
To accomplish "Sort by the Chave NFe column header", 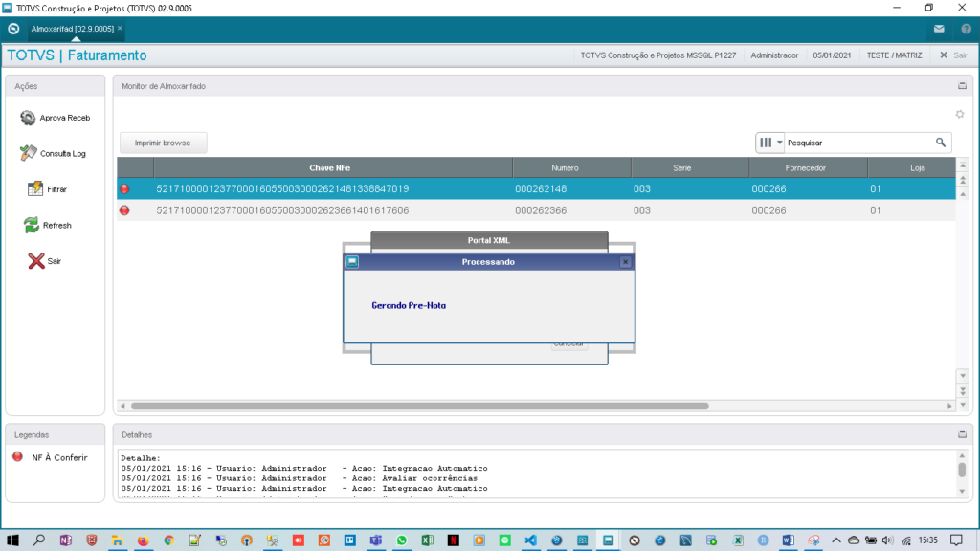I will coord(332,167).
